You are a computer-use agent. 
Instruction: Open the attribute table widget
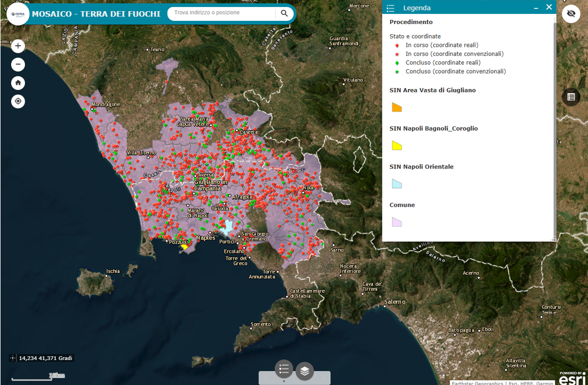pos(571,97)
